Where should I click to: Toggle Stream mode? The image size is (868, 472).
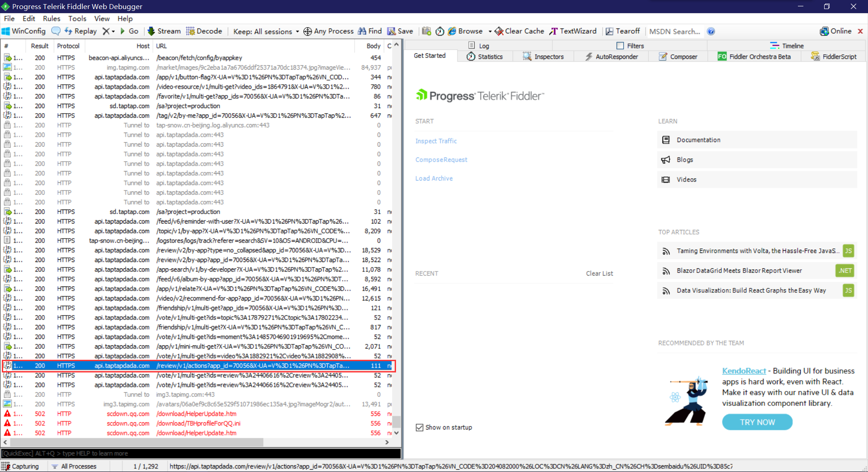pos(164,31)
